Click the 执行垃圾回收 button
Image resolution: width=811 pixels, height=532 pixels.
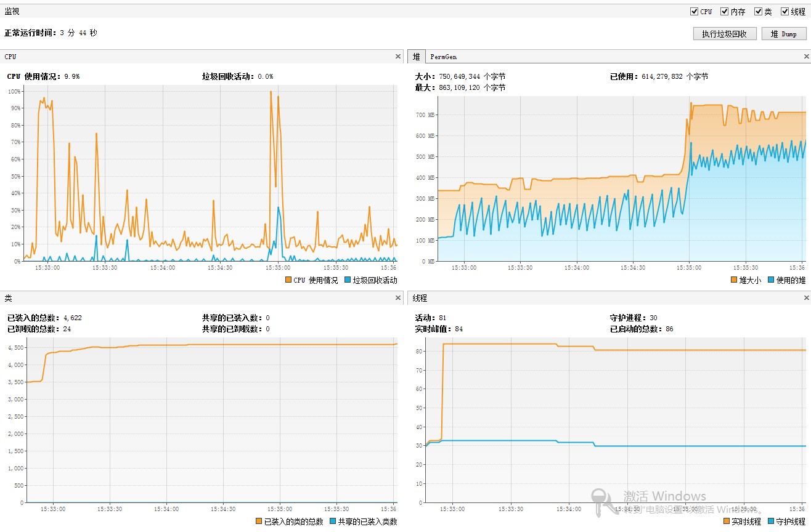(x=724, y=34)
